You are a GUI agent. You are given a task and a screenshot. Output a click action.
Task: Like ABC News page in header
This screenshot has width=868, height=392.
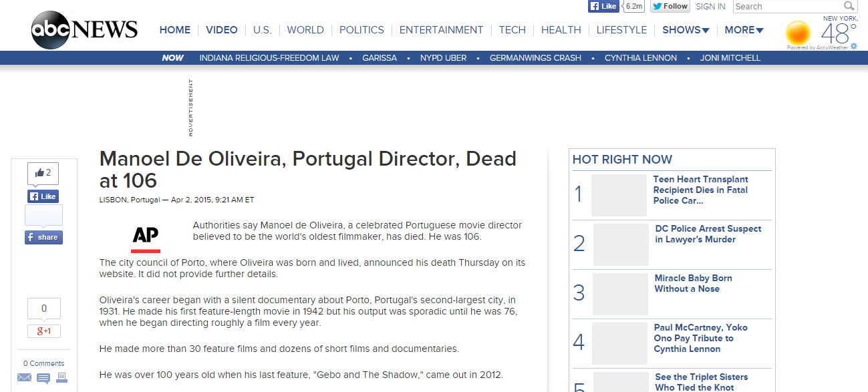(x=603, y=6)
